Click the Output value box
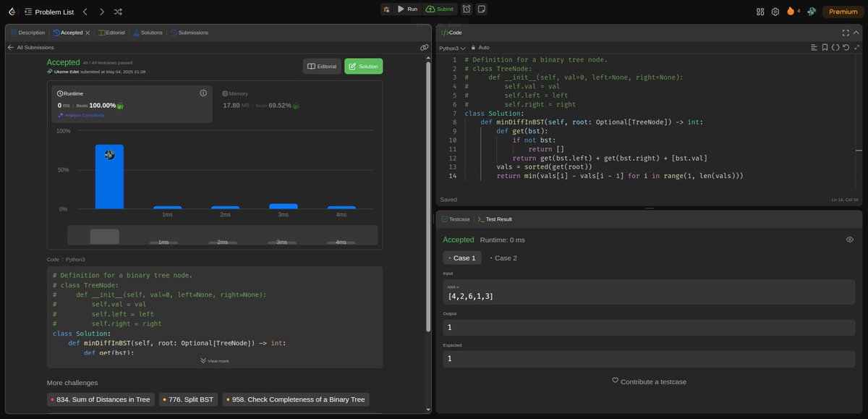 (x=649, y=328)
